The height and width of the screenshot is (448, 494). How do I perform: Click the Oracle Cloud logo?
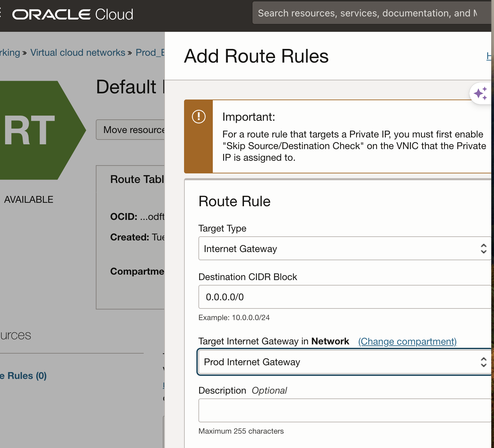[x=73, y=14]
